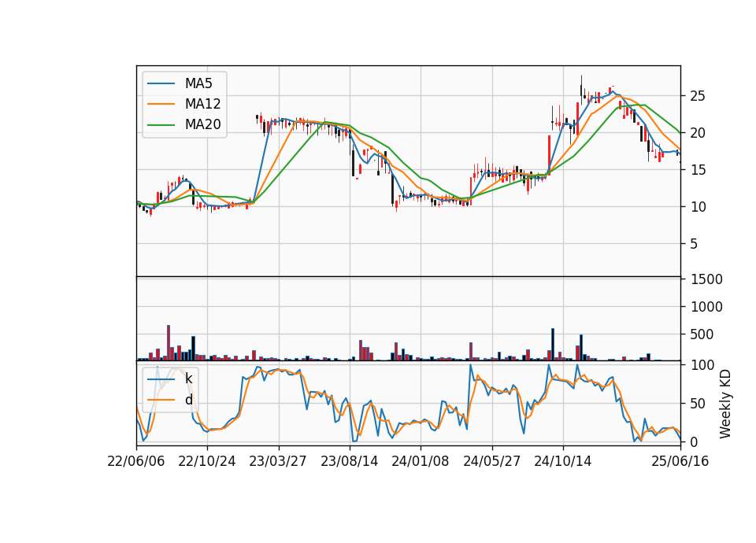
Task: Click the 24/01/08 date axis label
Action: tap(420, 461)
